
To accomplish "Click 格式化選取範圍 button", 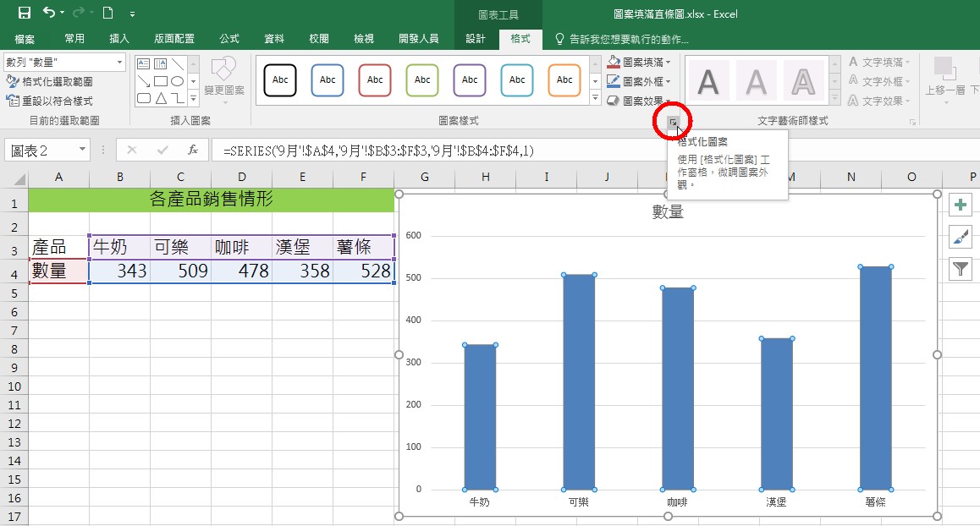I will (x=50, y=82).
